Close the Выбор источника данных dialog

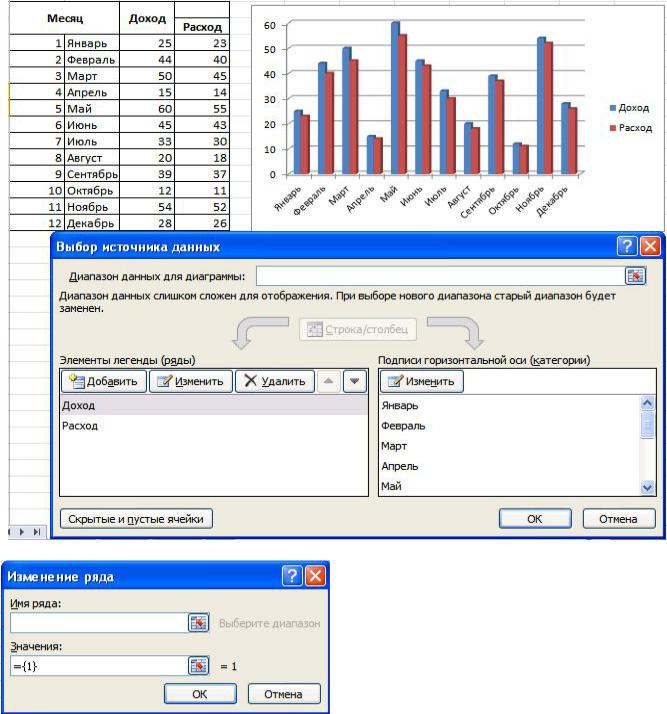(x=650, y=246)
